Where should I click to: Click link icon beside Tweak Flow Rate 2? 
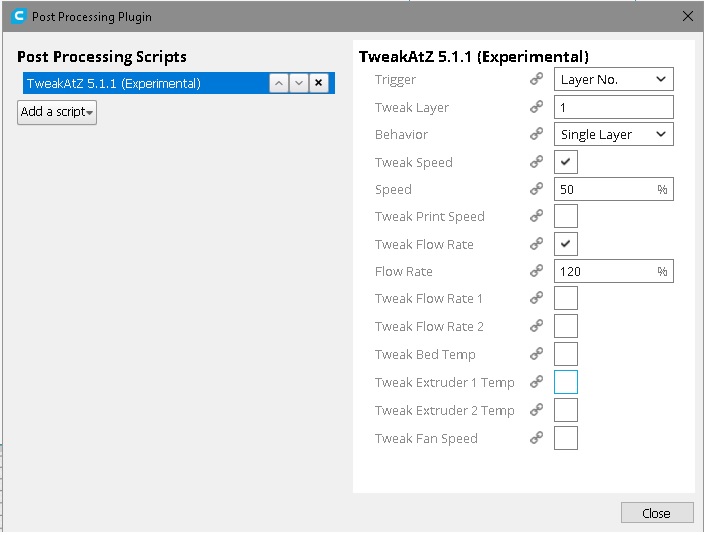click(536, 326)
